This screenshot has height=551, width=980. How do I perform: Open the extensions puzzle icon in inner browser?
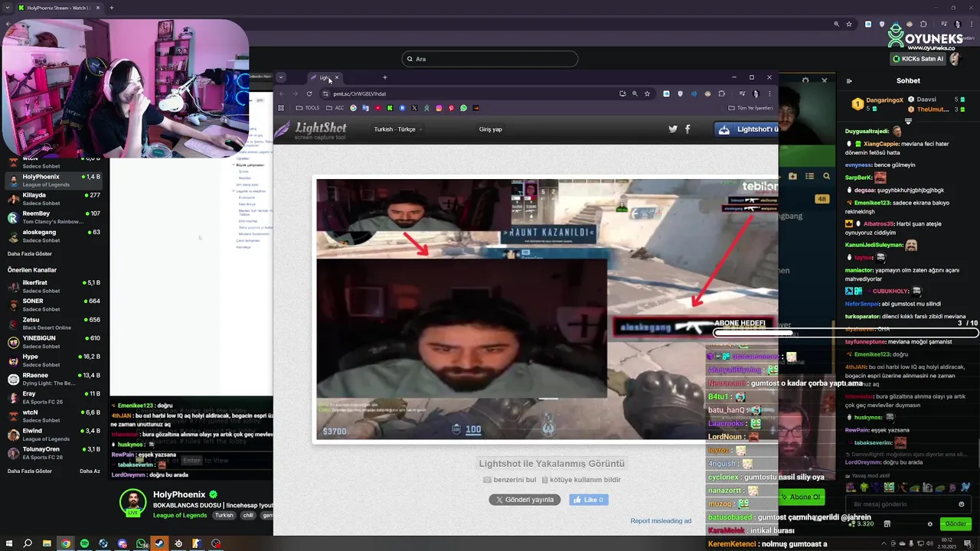721,93
